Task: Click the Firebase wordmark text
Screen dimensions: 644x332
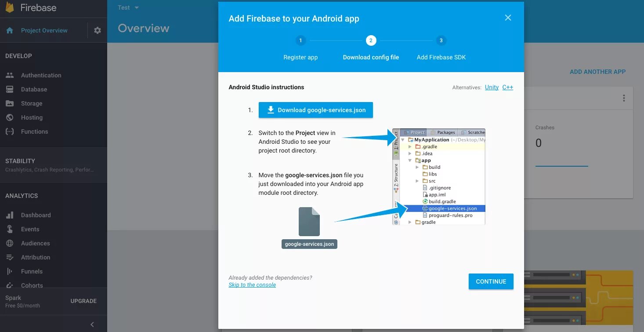Action: (x=38, y=8)
